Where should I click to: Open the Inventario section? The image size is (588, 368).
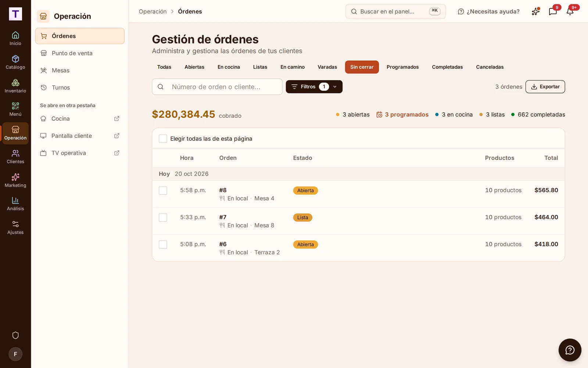(15, 86)
